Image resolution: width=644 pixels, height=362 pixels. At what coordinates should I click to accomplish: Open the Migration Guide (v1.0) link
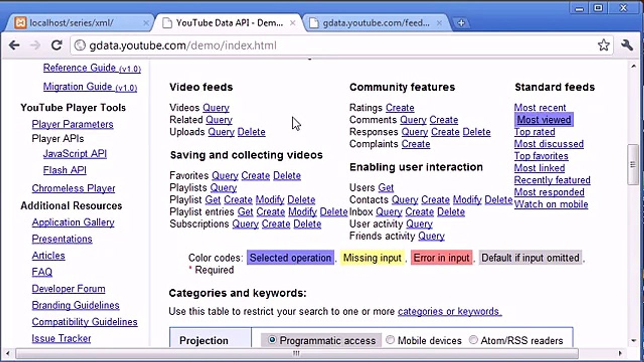(x=90, y=87)
